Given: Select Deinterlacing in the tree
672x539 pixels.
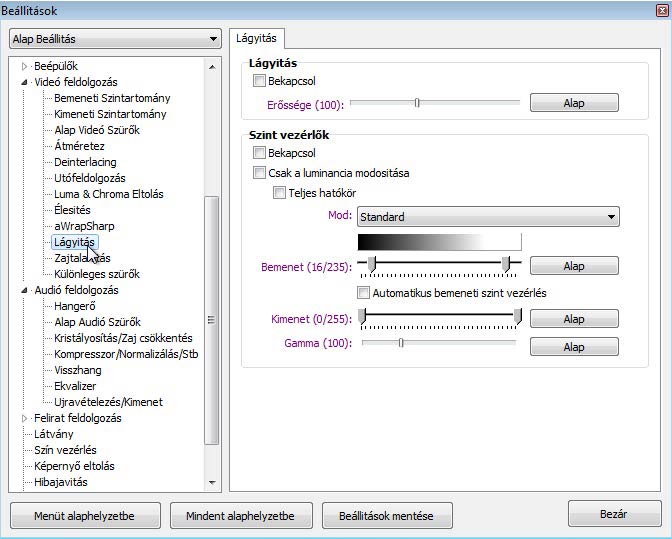Looking at the screenshot, I should (x=85, y=162).
